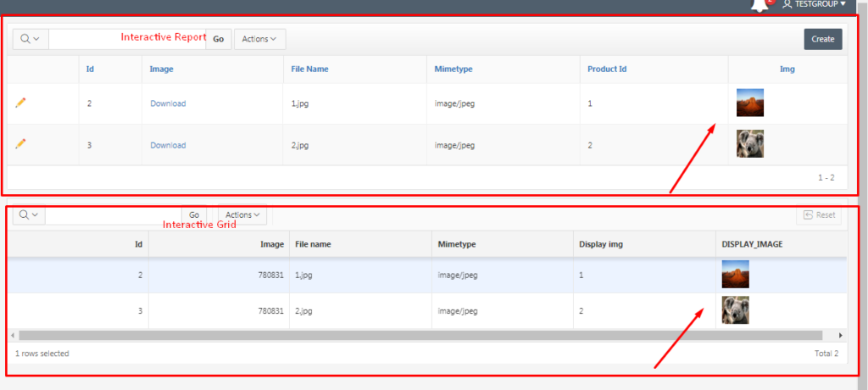Click the desert thumbnail in Interactive Grid
The width and height of the screenshot is (868, 390).
pos(735,274)
